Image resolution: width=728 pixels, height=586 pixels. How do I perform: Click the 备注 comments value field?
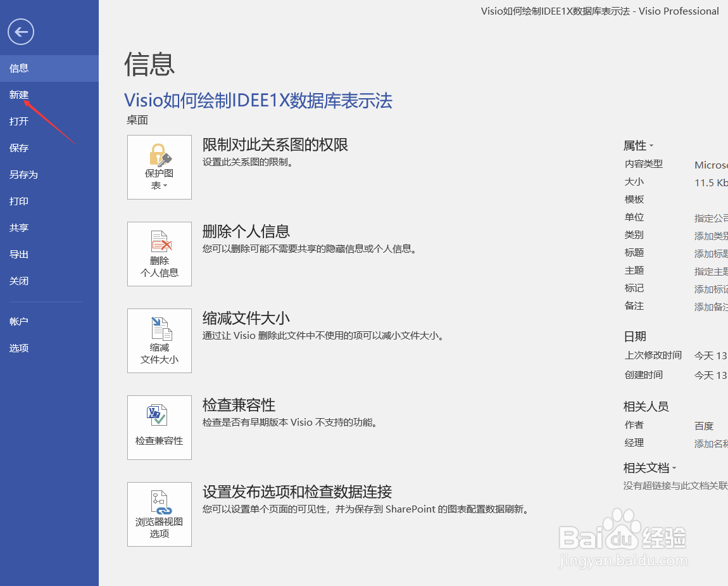pyautogui.click(x=711, y=307)
